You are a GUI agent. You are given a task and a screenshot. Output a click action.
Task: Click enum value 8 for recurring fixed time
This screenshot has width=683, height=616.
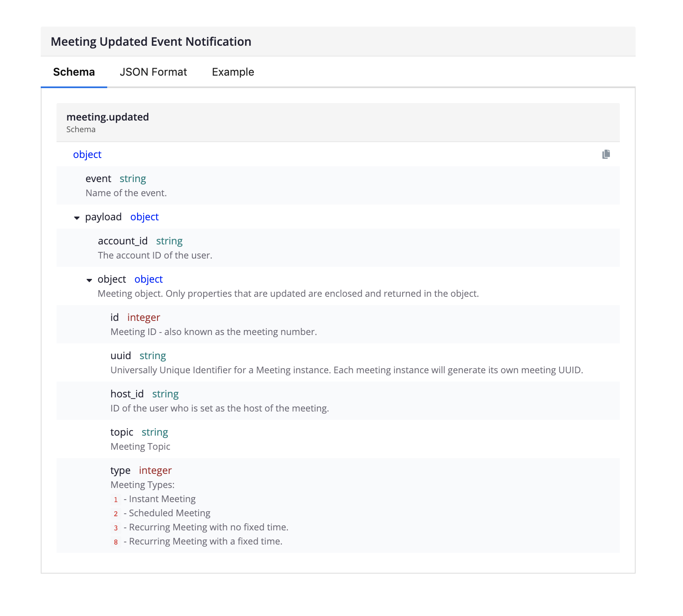coord(116,542)
